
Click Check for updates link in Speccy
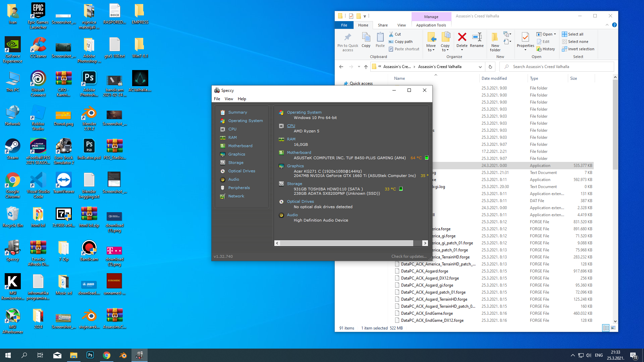point(409,256)
